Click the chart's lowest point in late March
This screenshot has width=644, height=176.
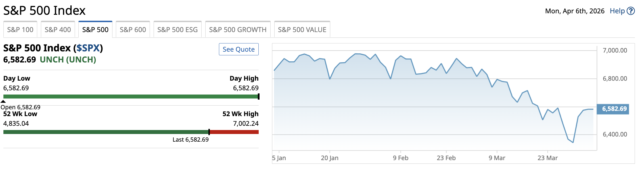coord(573,142)
